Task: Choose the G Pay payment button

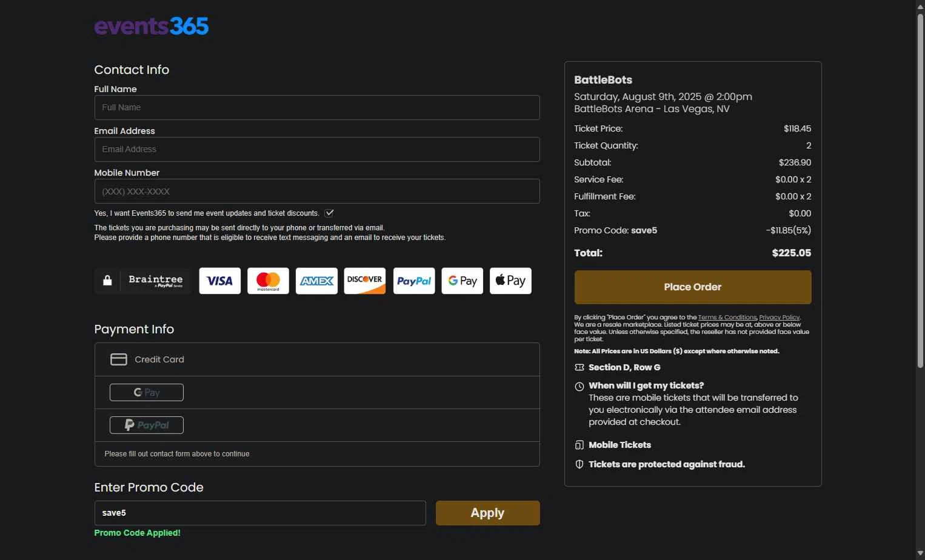Action: click(147, 392)
